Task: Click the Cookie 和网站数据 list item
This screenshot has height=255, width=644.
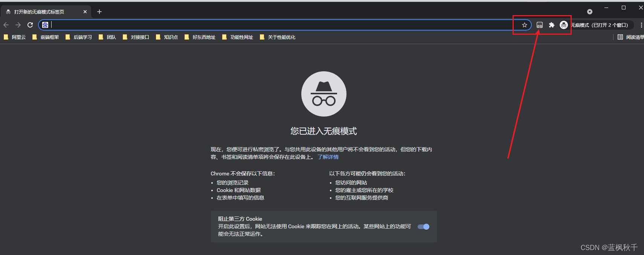Action: point(239,190)
